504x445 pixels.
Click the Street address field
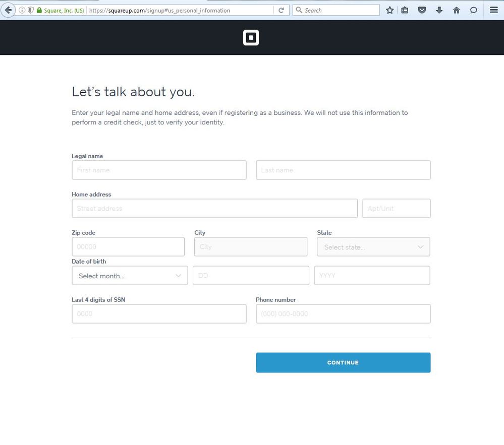pos(214,209)
